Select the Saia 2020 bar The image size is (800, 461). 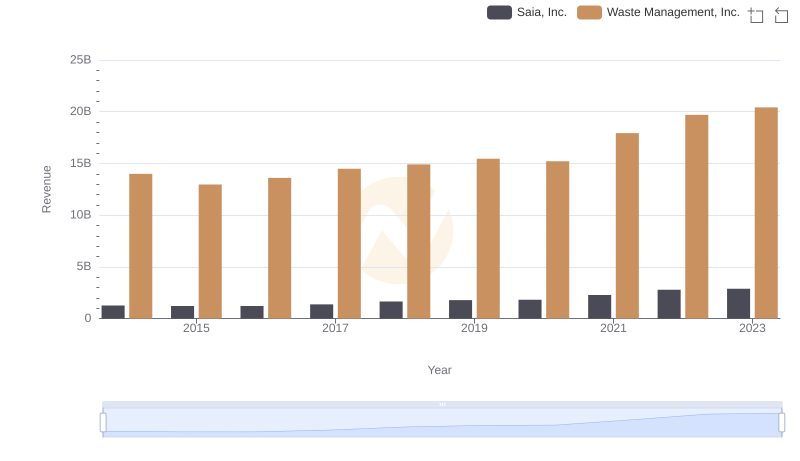point(530,309)
